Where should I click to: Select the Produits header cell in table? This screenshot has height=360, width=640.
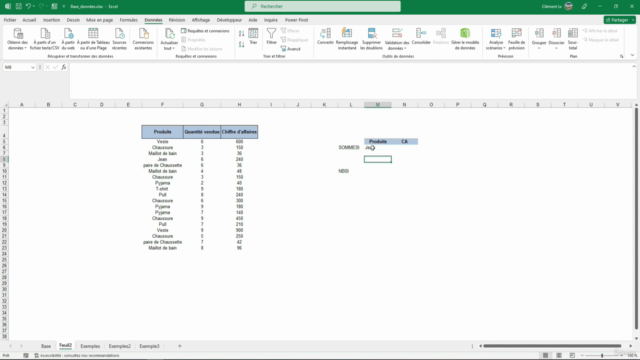[x=162, y=132]
